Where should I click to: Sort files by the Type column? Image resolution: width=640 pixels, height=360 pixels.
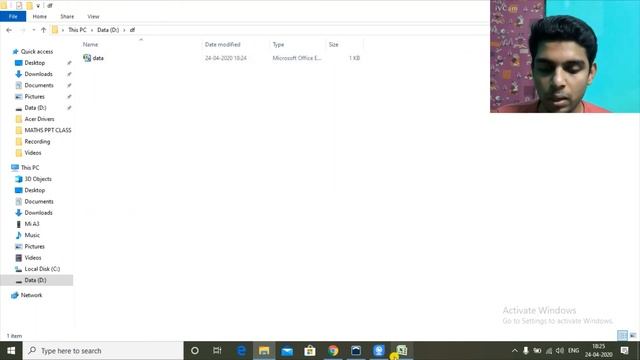coord(278,44)
